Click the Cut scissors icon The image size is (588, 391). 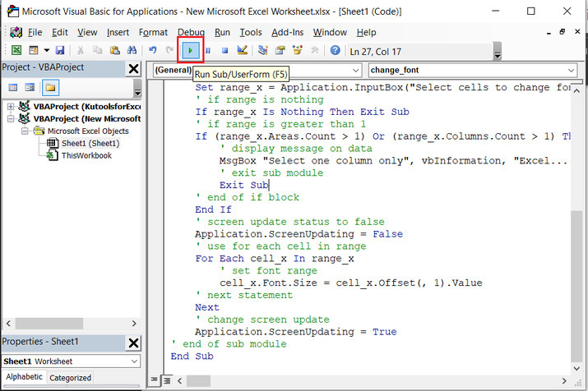(81, 50)
